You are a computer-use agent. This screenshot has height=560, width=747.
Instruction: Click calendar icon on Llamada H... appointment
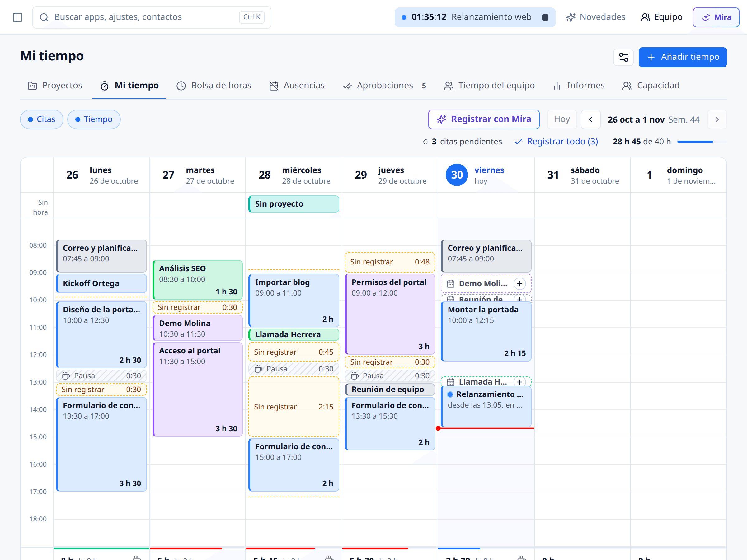coord(450,382)
